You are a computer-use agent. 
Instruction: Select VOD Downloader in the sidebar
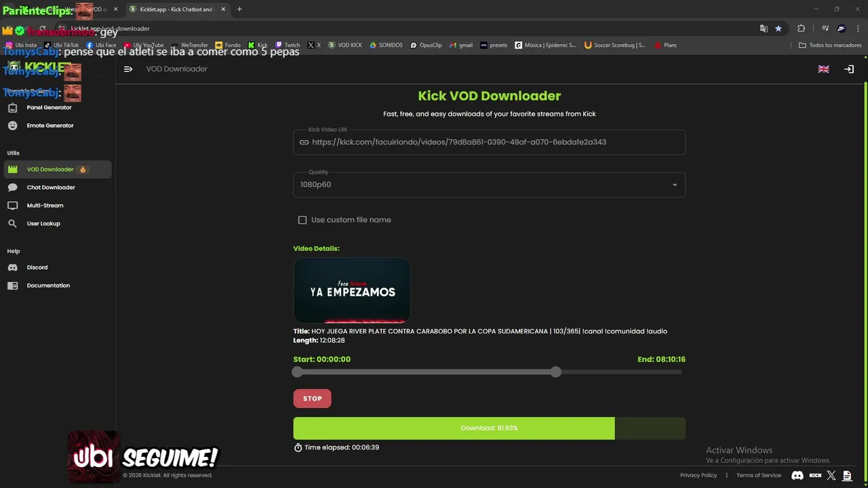58,169
